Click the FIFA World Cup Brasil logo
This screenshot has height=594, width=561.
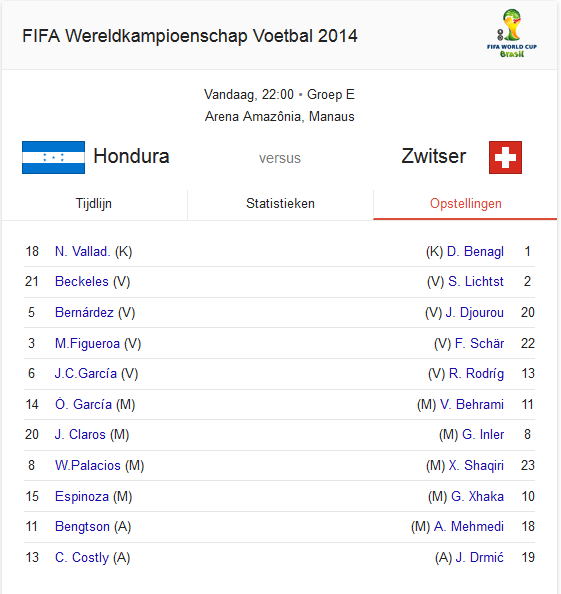coord(512,33)
